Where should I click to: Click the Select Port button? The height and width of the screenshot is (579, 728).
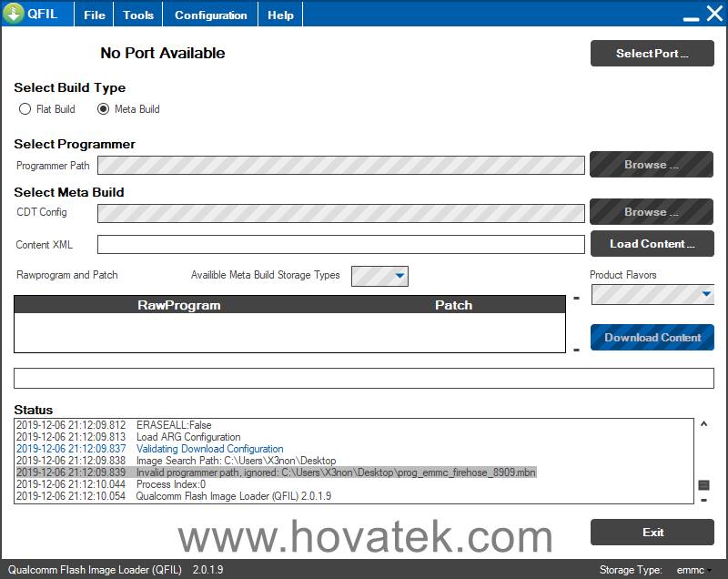click(x=652, y=54)
